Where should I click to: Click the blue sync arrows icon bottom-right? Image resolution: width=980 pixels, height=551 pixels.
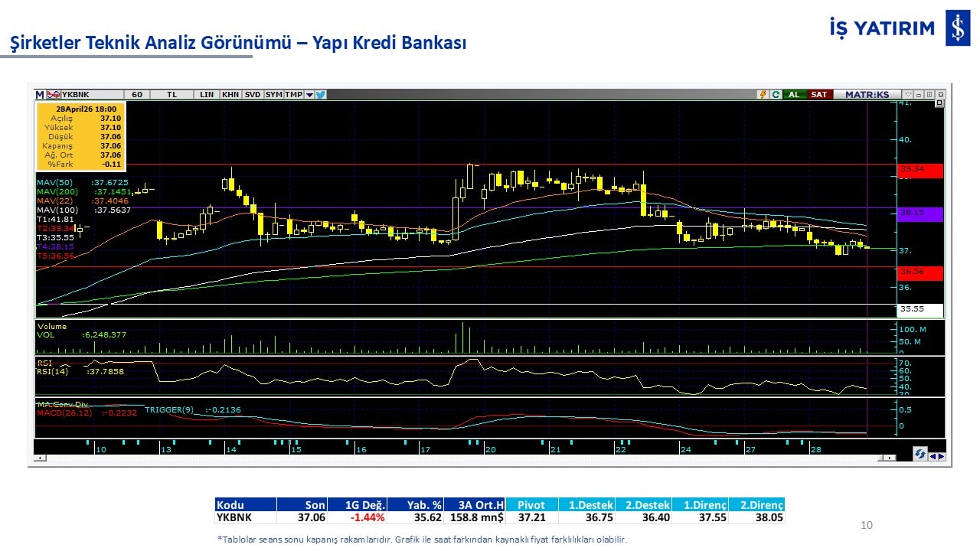pyautogui.click(x=920, y=454)
